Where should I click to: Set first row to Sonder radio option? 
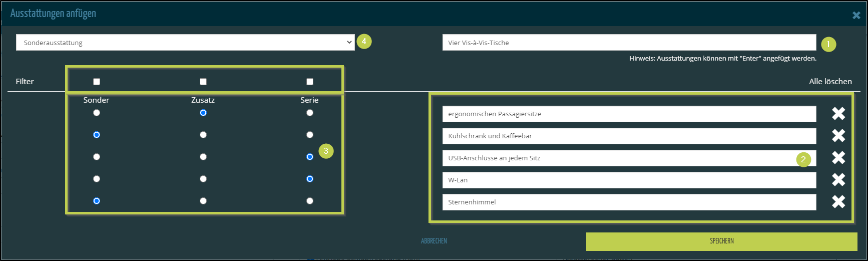(x=97, y=113)
